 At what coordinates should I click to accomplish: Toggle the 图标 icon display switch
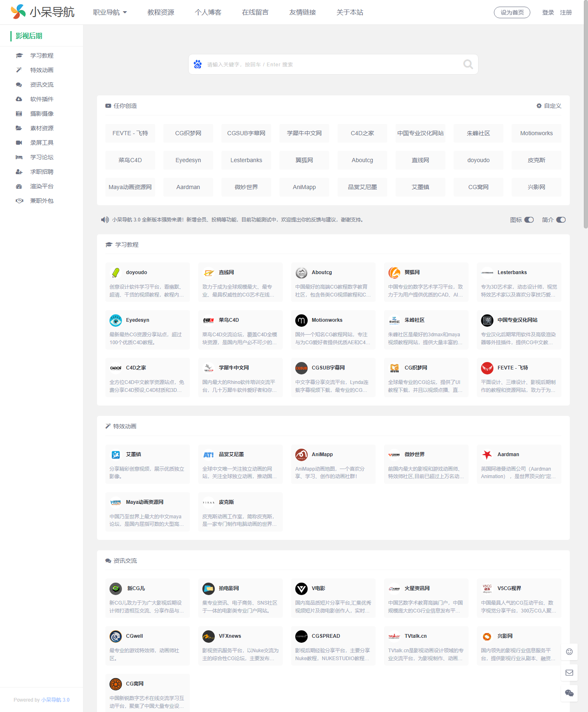(529, 220)
